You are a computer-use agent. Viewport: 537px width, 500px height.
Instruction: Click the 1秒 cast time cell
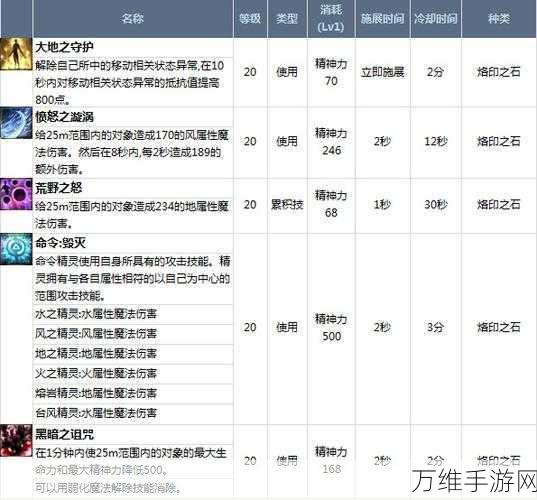[382, 205]
